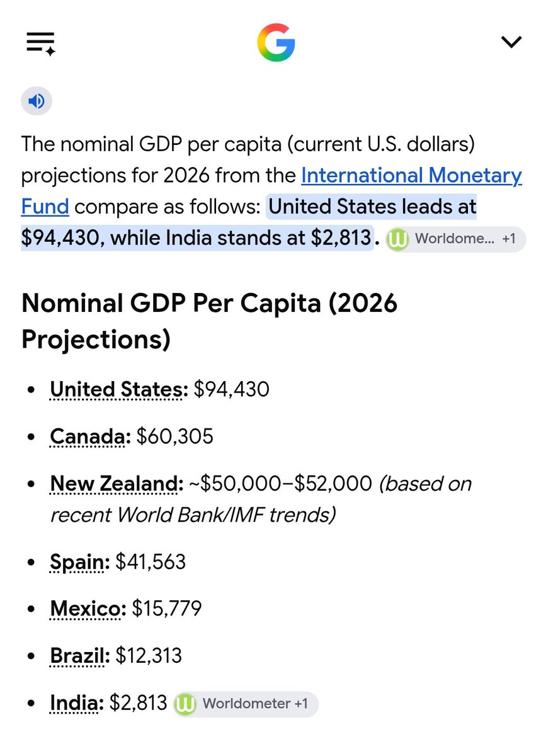This screenshot has height=756, width=553.
Task: Click the Worldometer icon in India row
Action: (x=186, y=704)
